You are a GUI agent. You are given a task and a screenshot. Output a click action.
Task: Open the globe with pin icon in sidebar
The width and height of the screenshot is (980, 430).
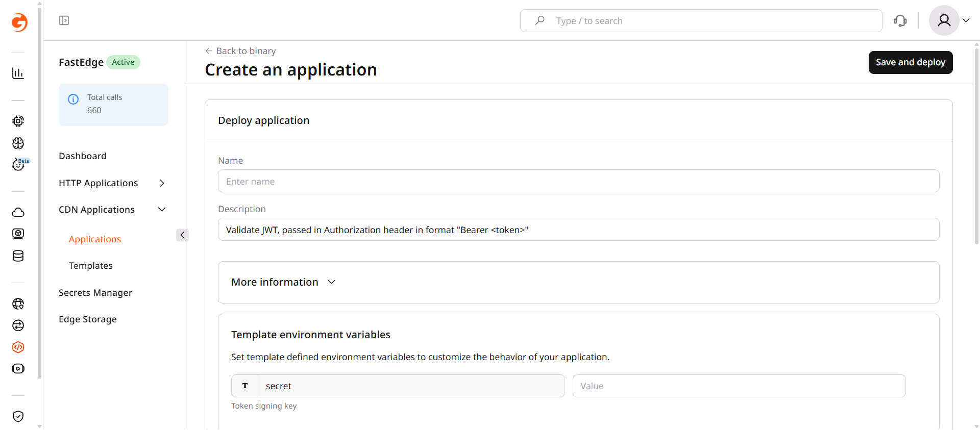pyautogui.click(x=18, y=303)
